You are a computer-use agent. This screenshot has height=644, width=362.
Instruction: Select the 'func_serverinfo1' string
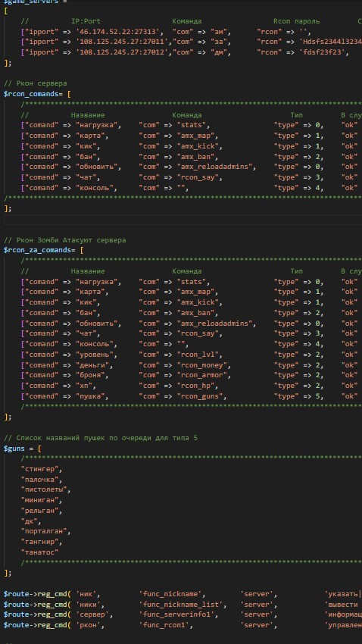point(176,615)
